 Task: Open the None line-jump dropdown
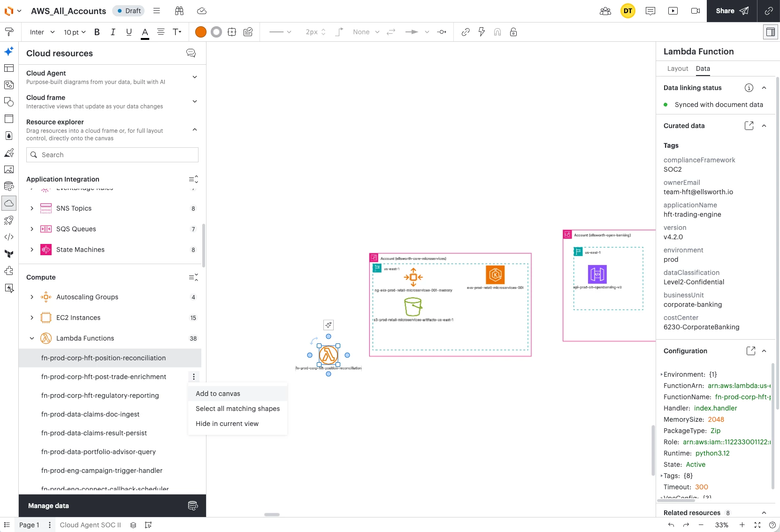[366, 32]
